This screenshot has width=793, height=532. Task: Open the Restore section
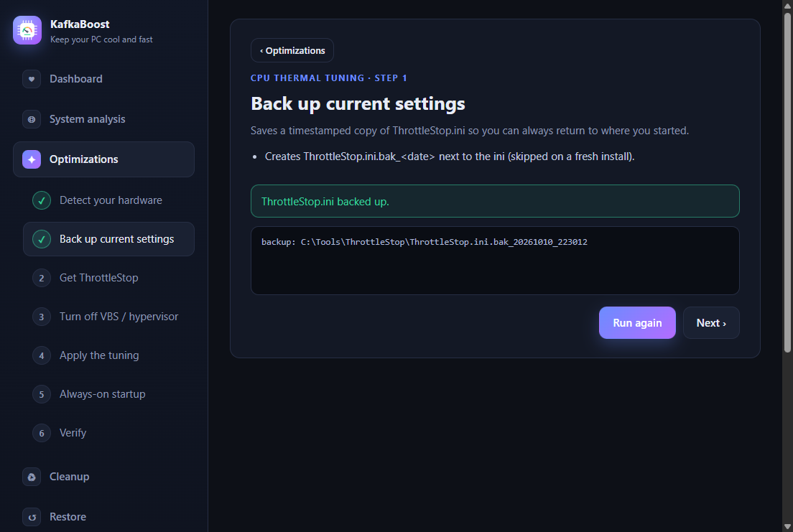[x=103, y=517]
